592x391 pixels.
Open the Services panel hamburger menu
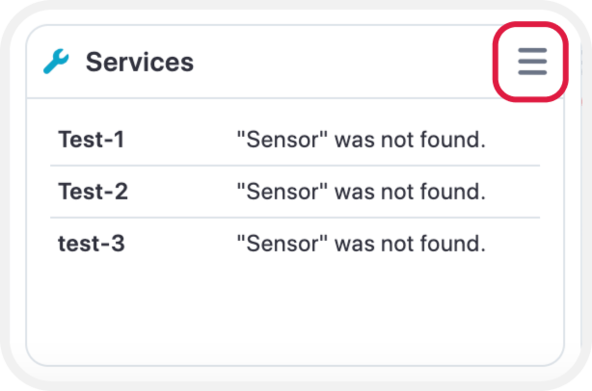coord(532,61)
